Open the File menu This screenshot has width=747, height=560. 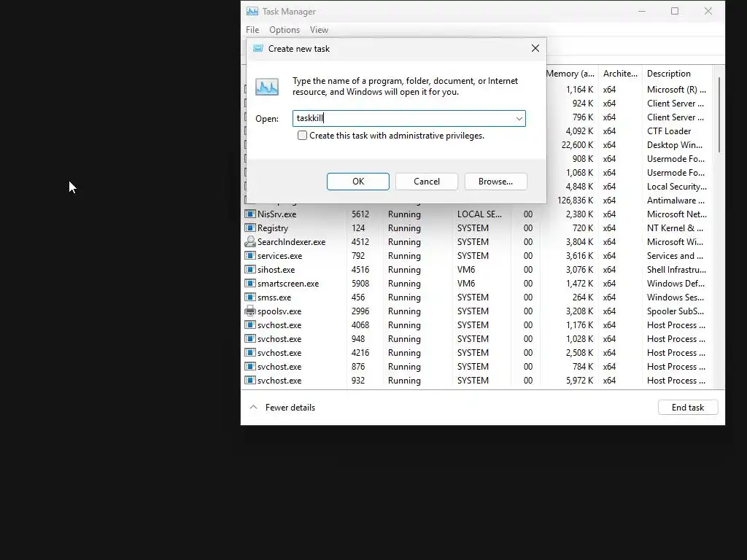click(252, 29)
